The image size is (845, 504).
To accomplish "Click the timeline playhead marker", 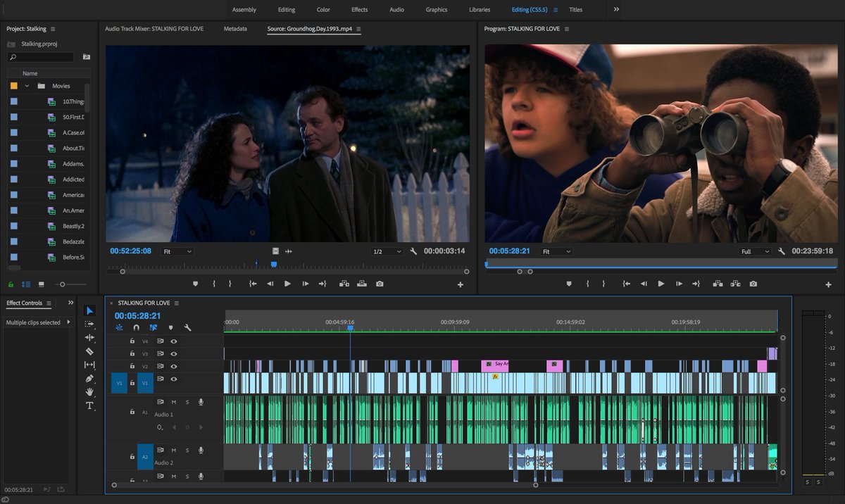I will click(x=350, y=328).
